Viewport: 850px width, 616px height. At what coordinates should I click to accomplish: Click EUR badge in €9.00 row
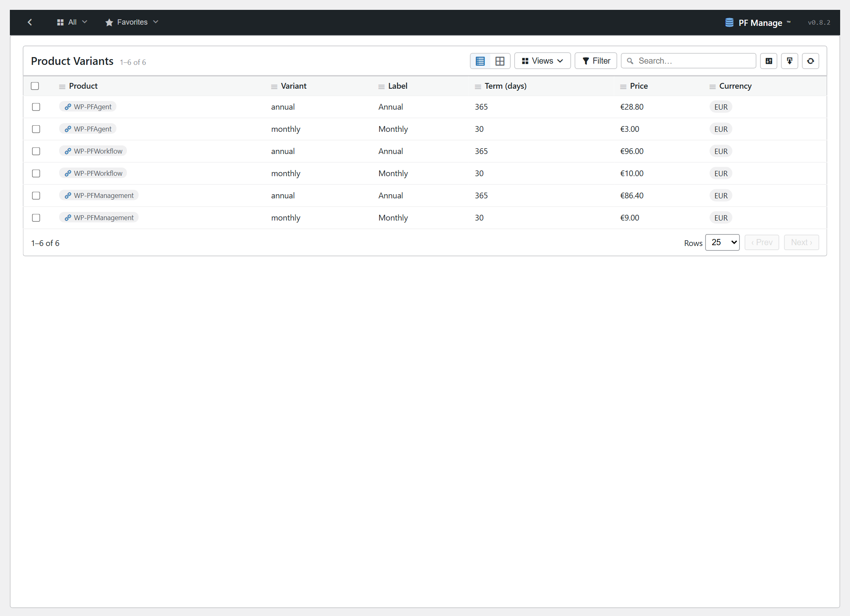721,218
